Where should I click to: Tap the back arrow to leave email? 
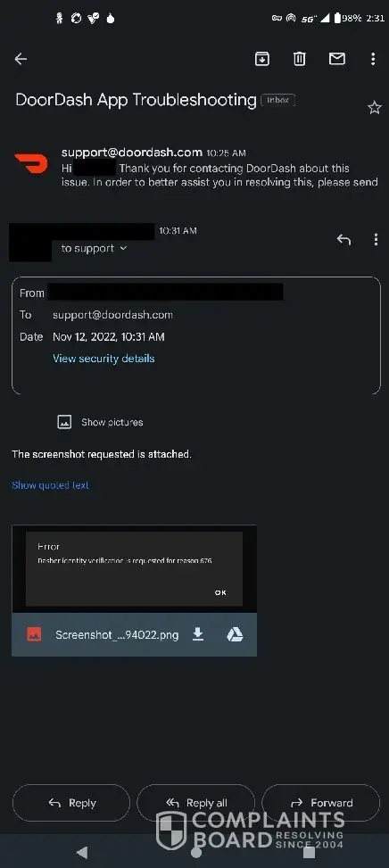tap(21, 59)
